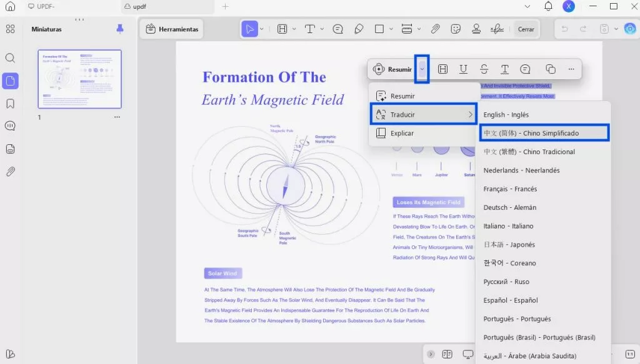Open the bookmarks panel icon
640x364 pixels.
pyautogui.click(x=10, y=104)
